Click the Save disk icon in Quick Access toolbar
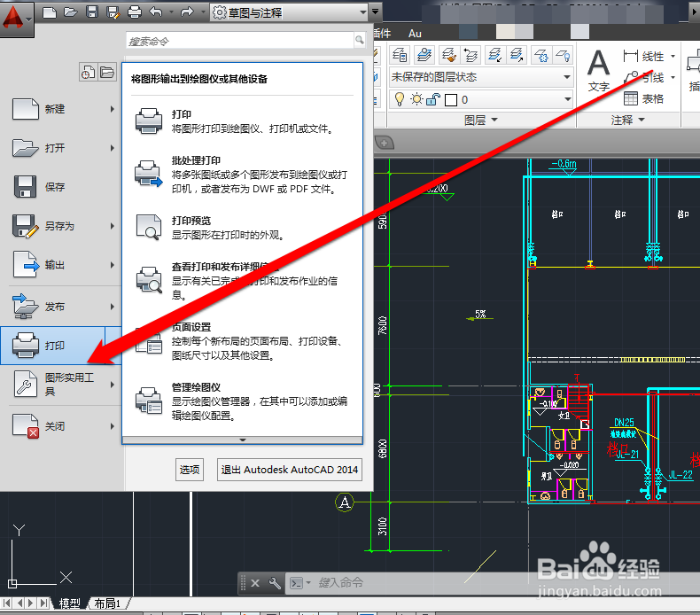The height and width of the screenshot is (615, 700). coord(92,12)
